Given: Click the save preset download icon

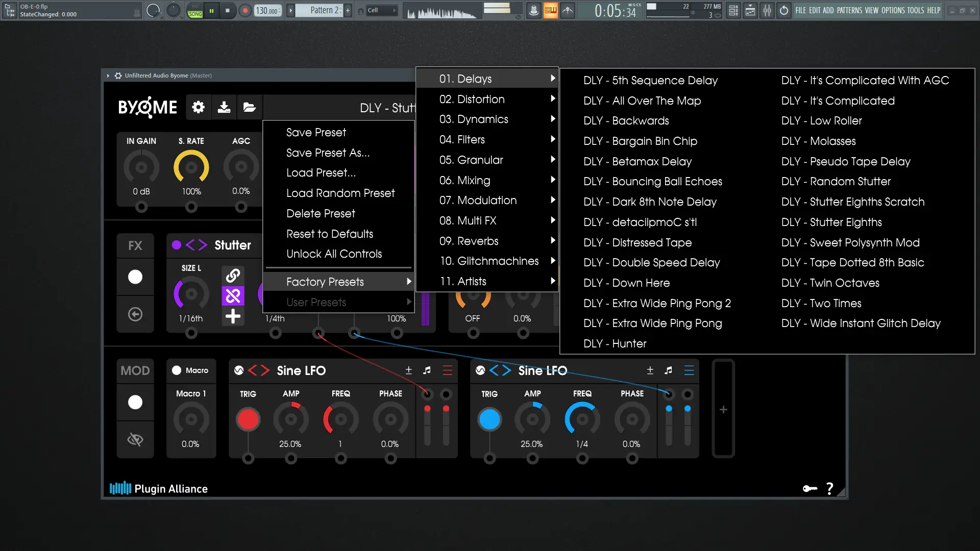Looking at the screenshot, I should tap(224, 107).
